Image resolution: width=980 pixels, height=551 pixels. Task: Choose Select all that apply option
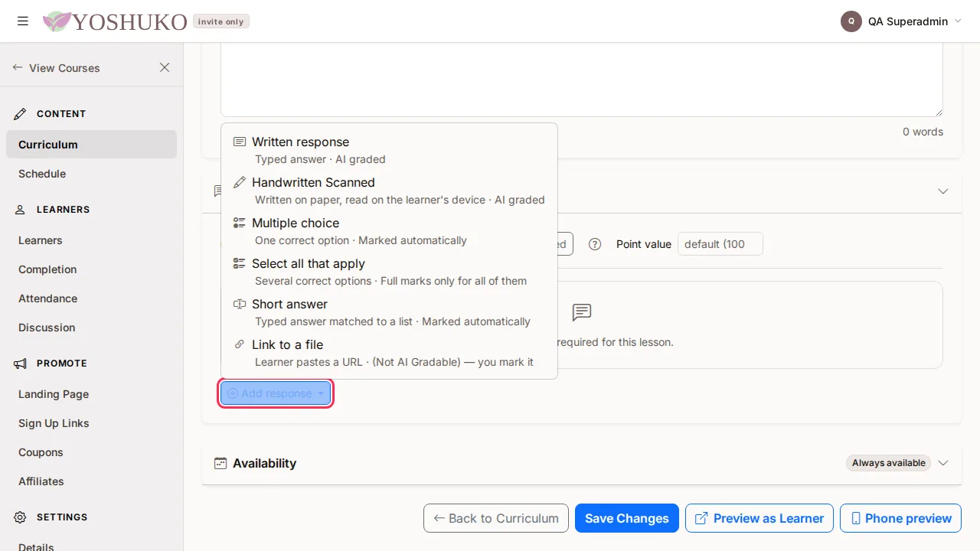click(389, 272)
